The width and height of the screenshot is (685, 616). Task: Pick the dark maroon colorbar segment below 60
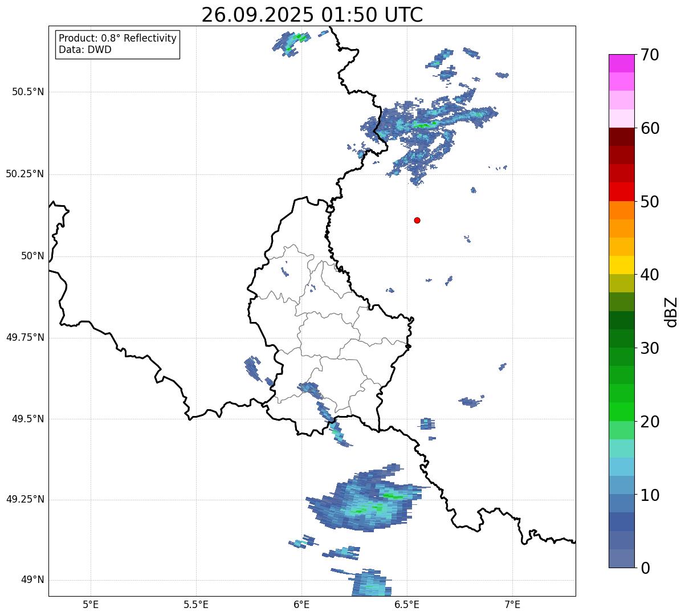[622, 137]
